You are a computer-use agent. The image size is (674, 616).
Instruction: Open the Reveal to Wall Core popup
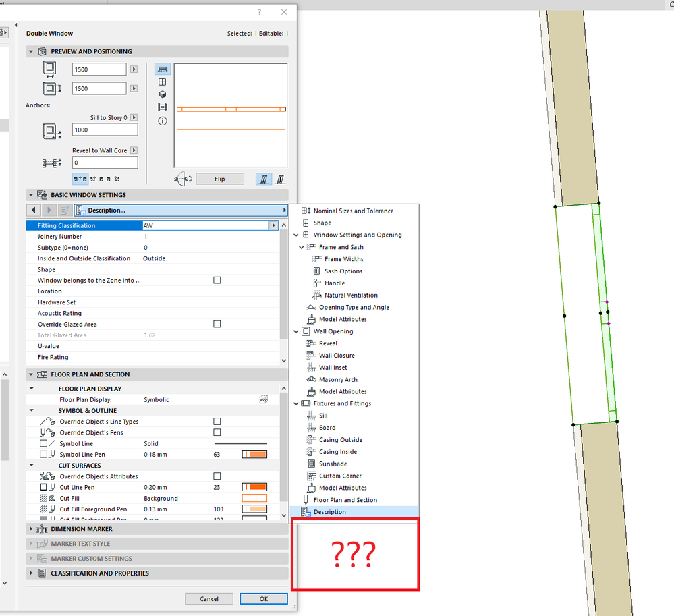pos(134,150)
